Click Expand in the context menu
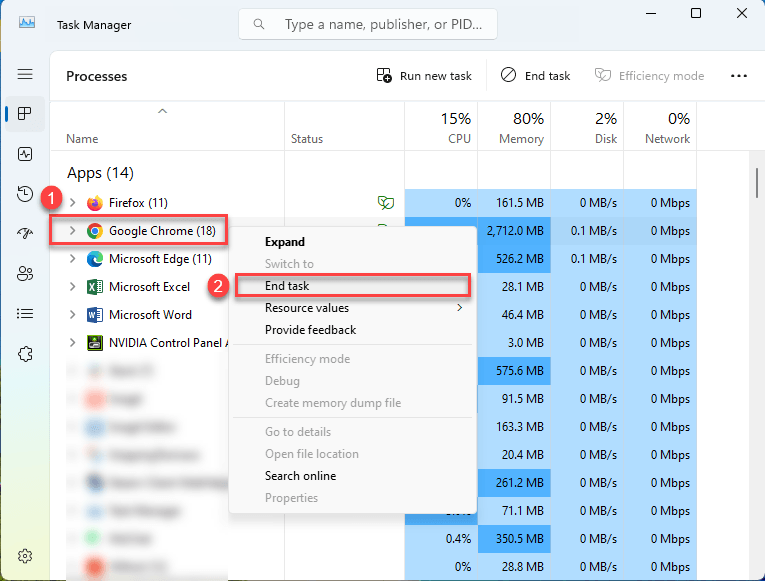The image size is (765, 581). [285, 242]
